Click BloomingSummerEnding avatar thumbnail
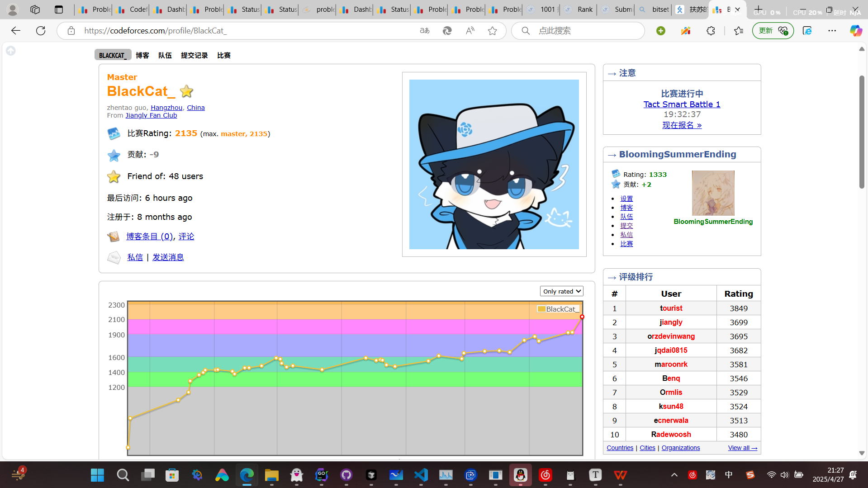The image size is (868, 488). (x=713, y=193)
